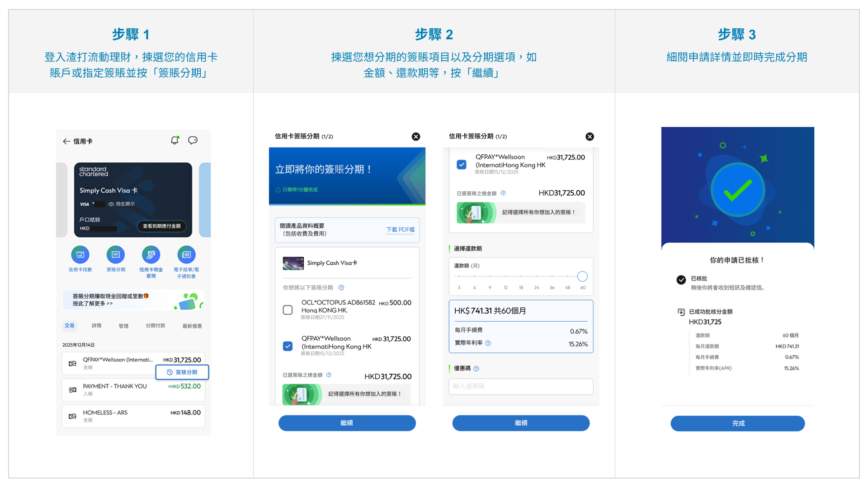The height and width of the screenshot is (488, 868).
Task: Open the chat bubble icon
Action: coord(193,141)
